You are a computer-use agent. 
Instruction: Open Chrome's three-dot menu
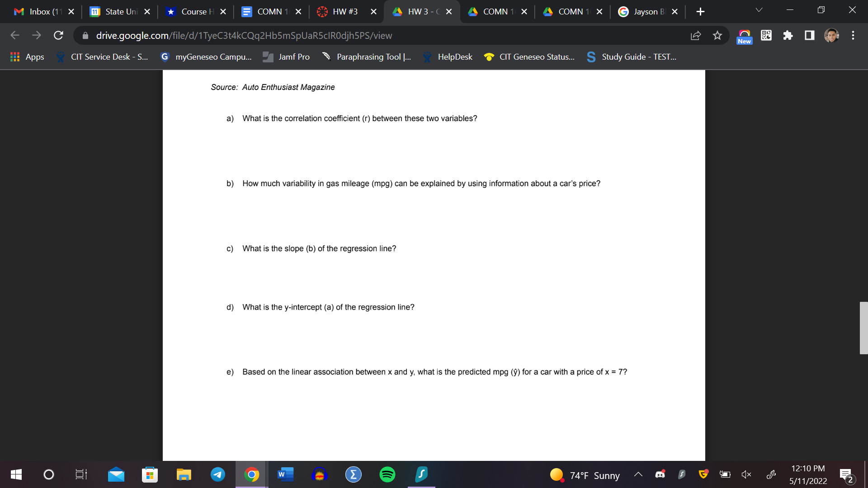[853, 35]
